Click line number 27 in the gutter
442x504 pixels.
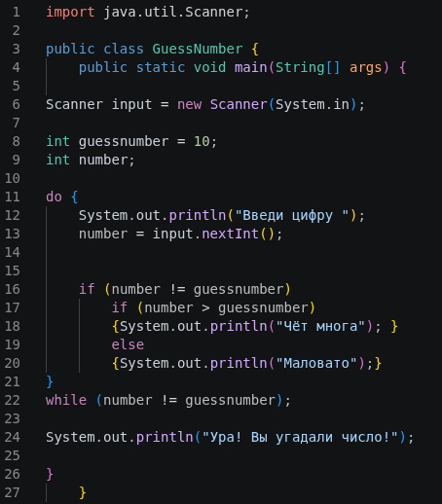tap(13, 493)
